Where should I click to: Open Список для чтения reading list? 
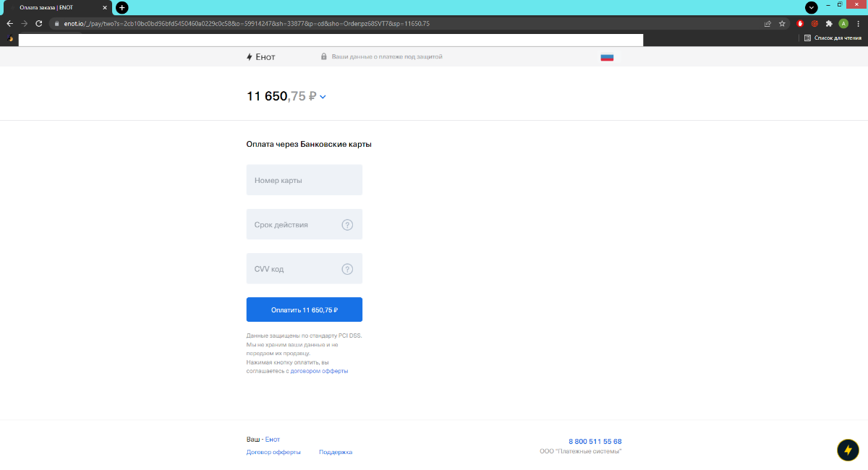[833, 38]
